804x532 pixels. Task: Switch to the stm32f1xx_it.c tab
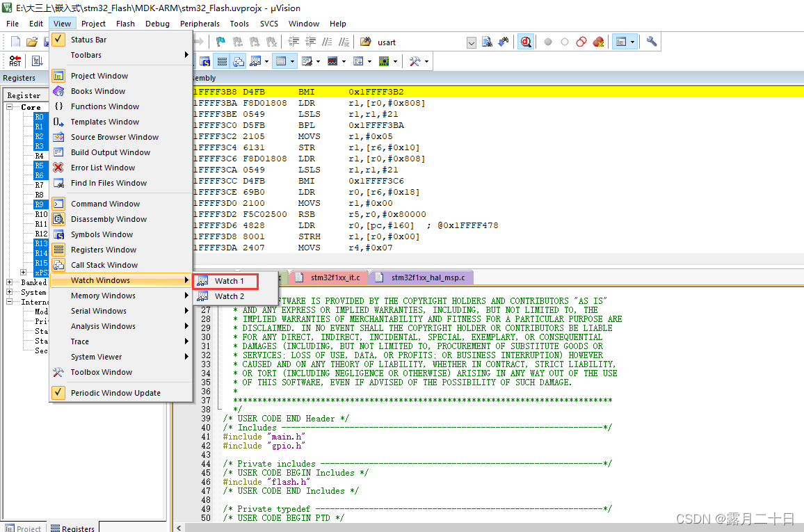point(329,277)
